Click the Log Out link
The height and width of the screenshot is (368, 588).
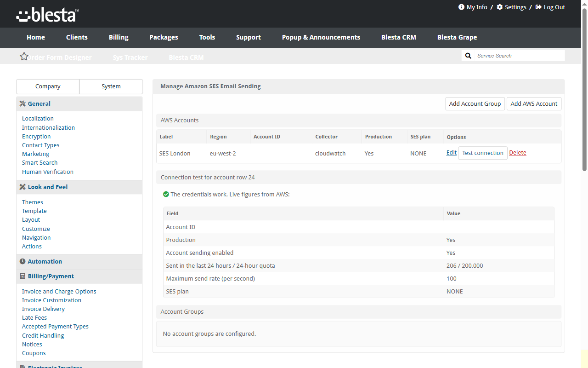pos(554,7)
